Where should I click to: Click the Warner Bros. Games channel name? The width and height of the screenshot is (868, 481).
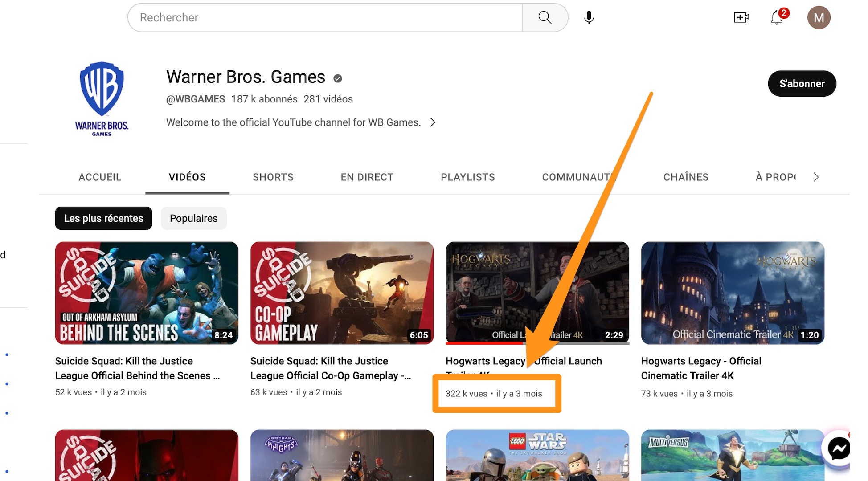click(x=246, y=77)
